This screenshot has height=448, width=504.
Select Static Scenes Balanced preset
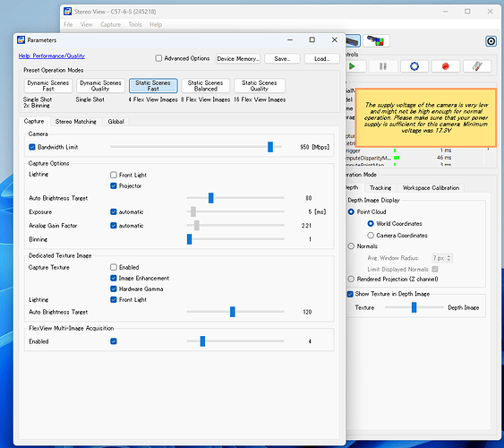tap(206, 86)
